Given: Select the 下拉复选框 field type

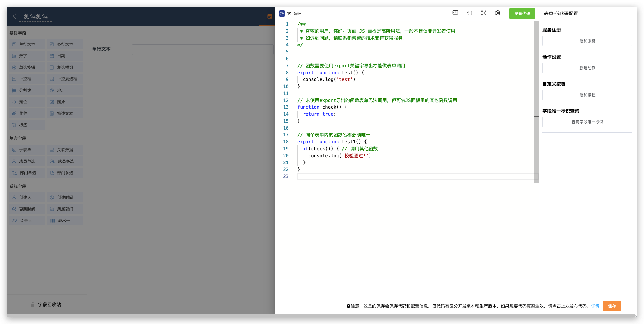Looking at the screenshot, I should pos(65,79).
